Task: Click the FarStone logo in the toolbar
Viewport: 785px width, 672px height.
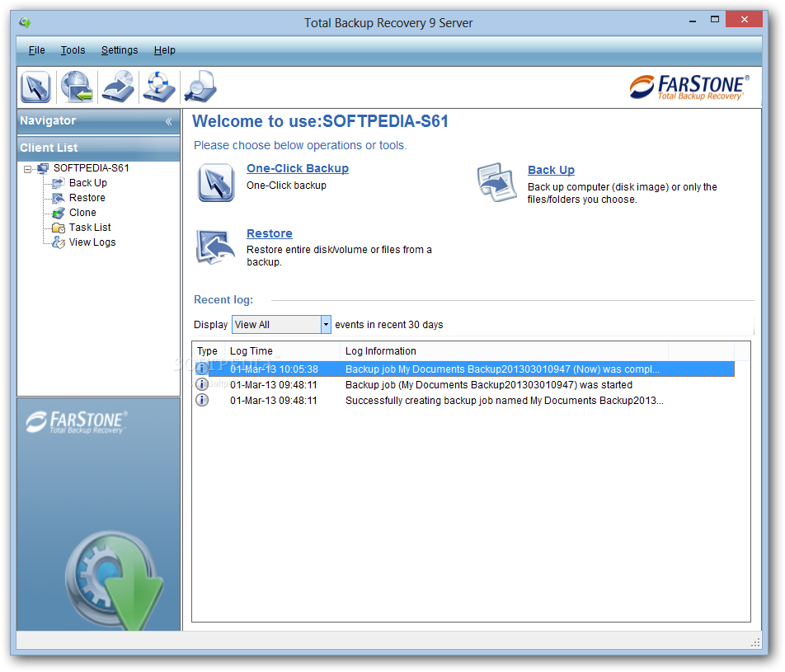Action: pos(689,87)
